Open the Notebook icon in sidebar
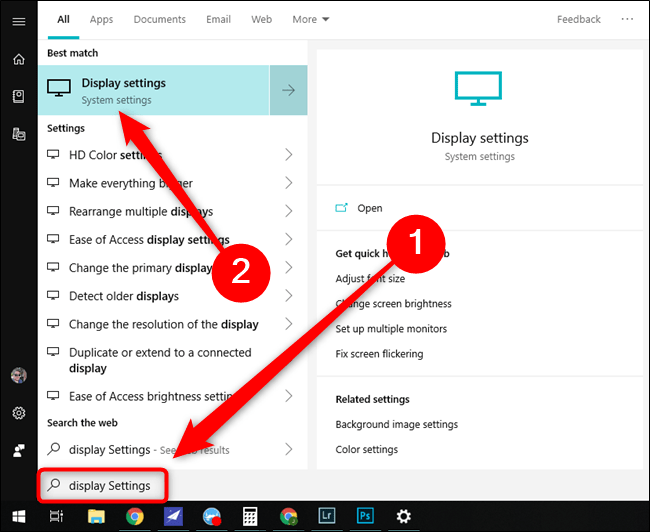This screenshot has width=650, height=532. coord(18,96)
